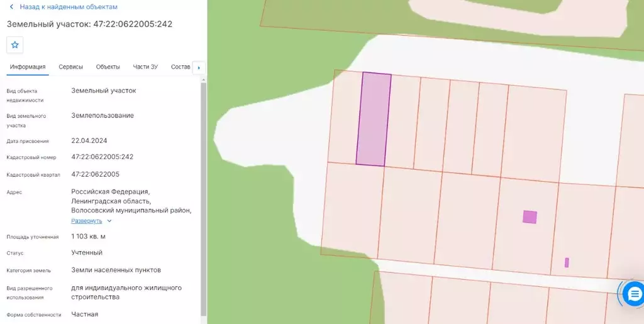Open the Объекты tab
Viewport: 644px width, 324px height.
pyautogui.click(x=108, y=67)
